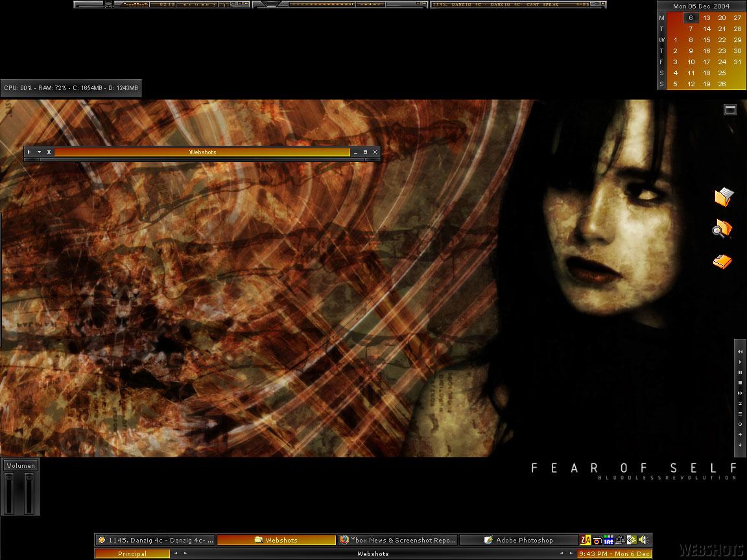Click the pin icon on Webshots title bar

coord(30,152)
